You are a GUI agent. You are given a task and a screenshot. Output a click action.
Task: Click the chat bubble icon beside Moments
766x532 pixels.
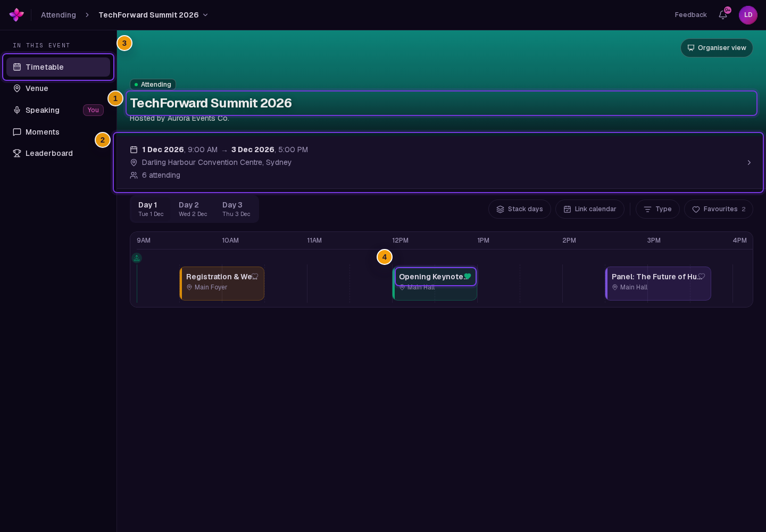[17, 132]
